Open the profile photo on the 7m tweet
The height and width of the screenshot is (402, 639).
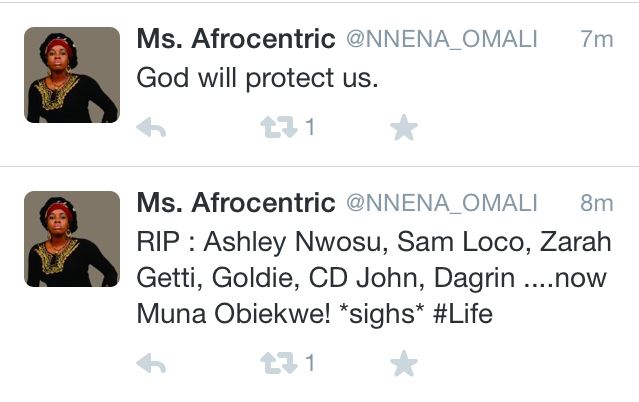coord(71,75)
